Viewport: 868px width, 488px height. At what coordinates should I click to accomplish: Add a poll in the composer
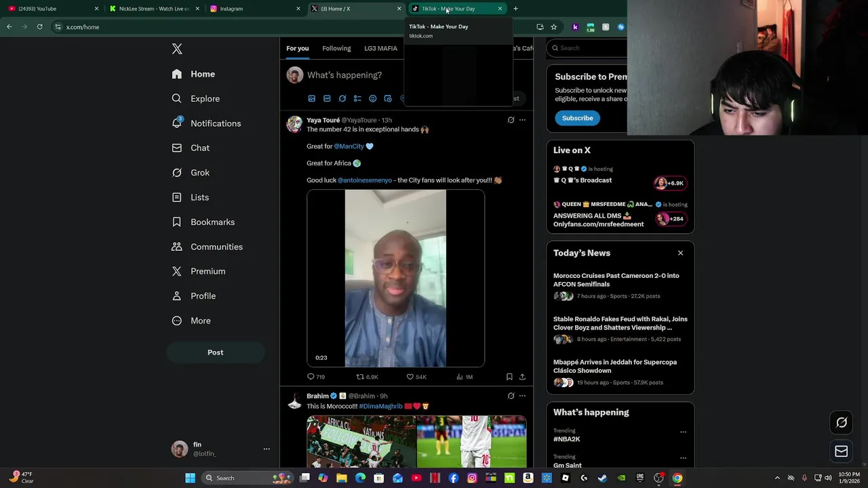[x=357, y=99]
